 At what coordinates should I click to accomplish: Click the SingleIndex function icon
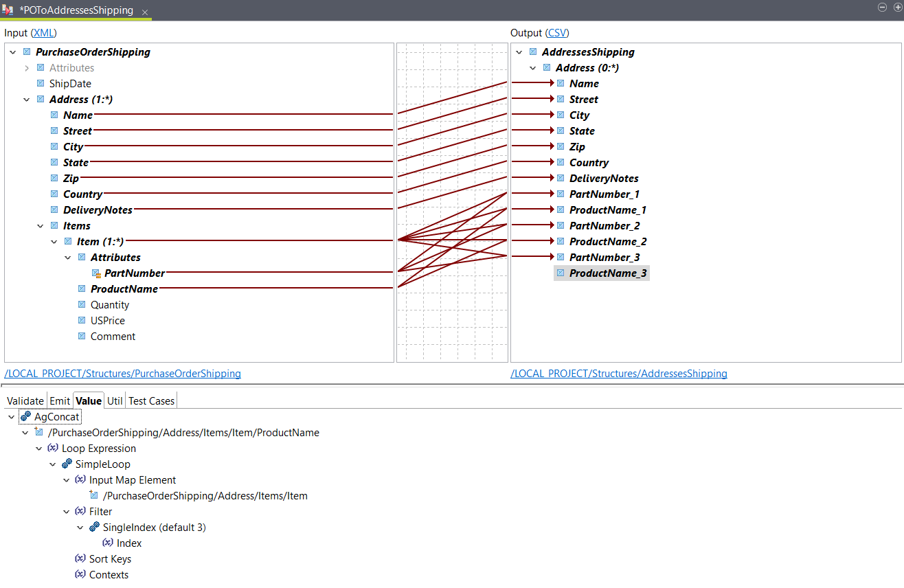tap(94, 527)
